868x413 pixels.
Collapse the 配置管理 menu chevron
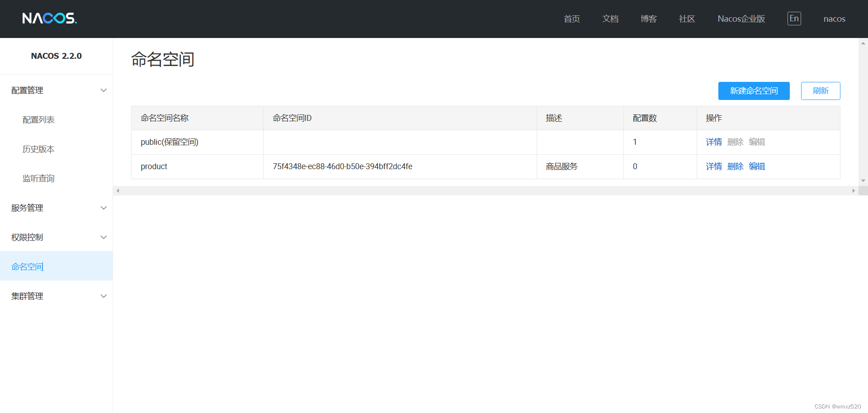coord(104,90)
